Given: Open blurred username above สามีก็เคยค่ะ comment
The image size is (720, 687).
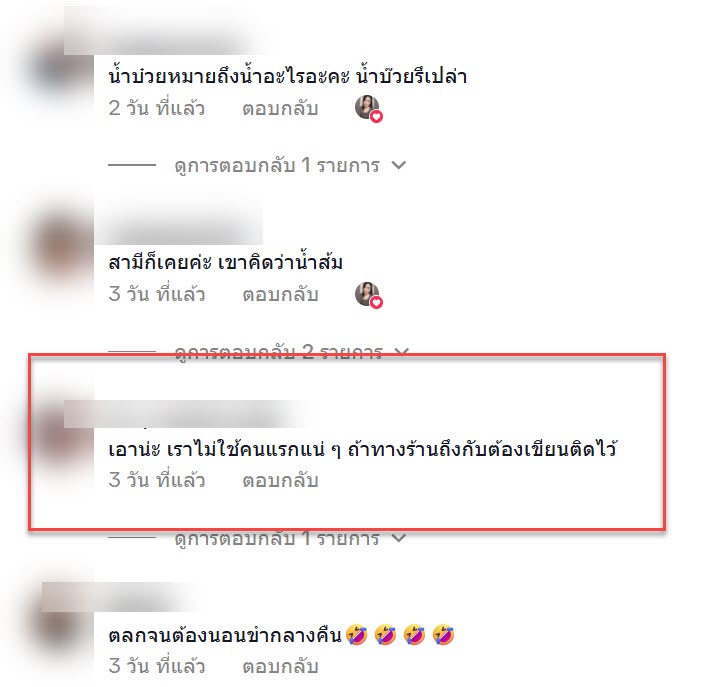Looking at the screenshot, I should point(179,227).
